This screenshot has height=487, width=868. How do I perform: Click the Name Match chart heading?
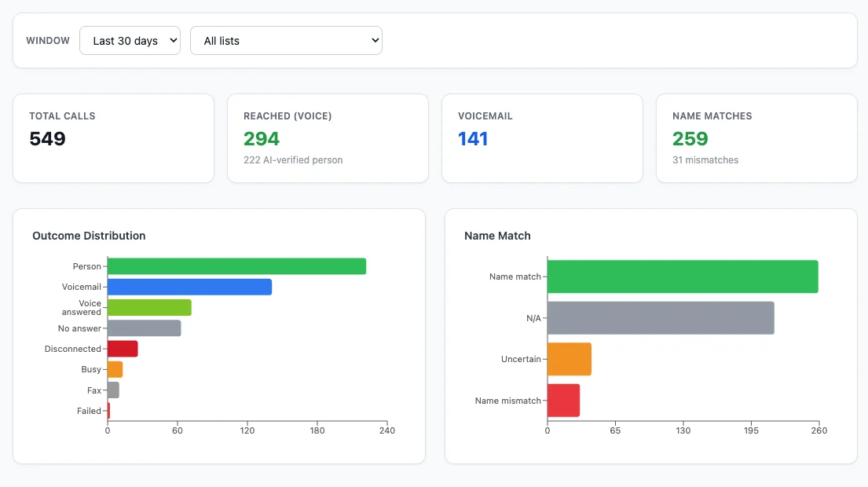pyautogui.click(x=498, y=236)
